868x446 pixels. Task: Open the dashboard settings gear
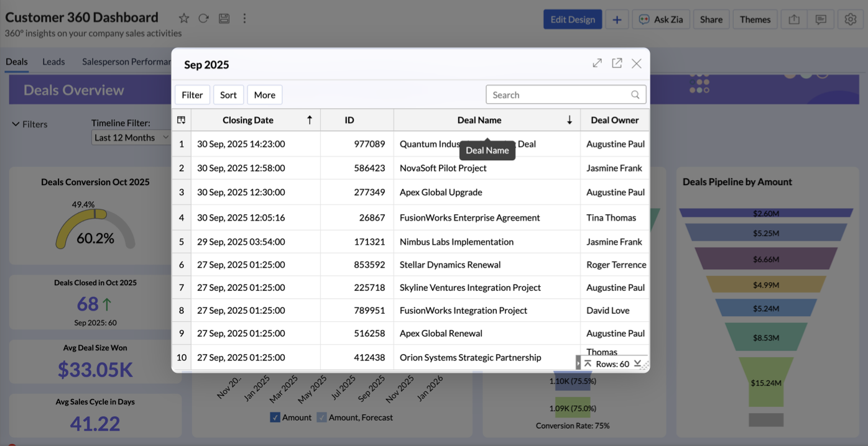coord(851,19)
